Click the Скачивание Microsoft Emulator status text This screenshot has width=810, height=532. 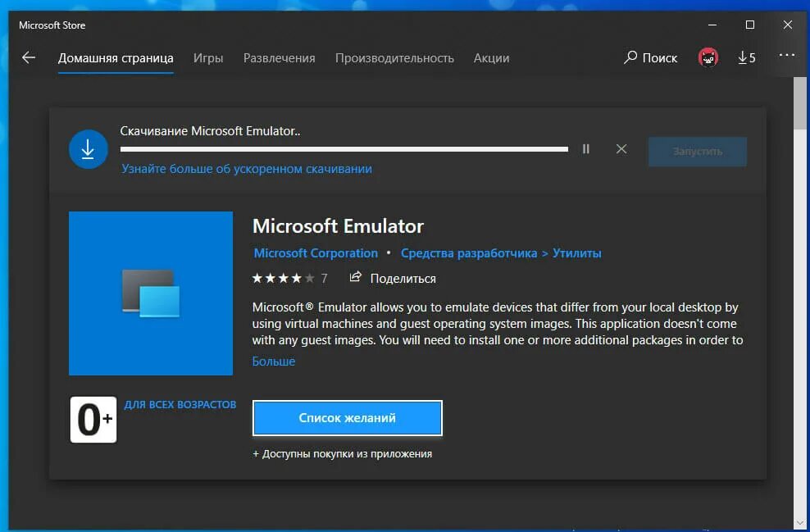click(210, 131)
